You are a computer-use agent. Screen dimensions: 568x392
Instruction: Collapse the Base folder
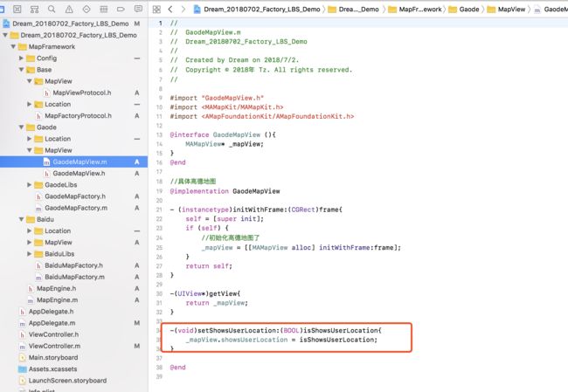click(21, 70)
